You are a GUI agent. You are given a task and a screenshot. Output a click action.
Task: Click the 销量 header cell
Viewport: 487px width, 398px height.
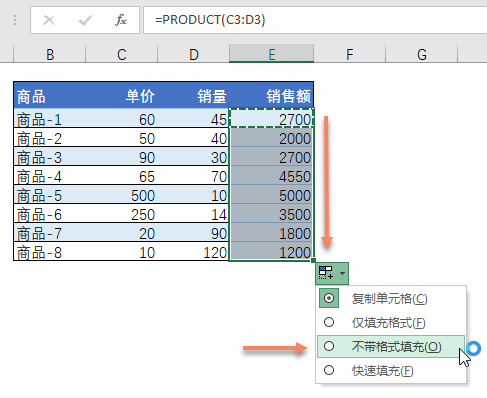coord(194,96)
